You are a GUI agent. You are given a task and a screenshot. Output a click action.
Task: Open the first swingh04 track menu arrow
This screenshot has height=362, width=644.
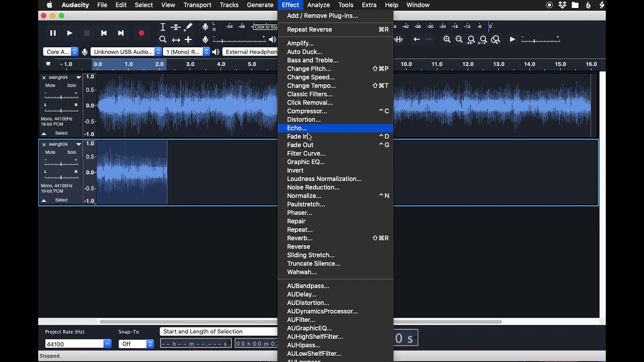coord(78,77)
